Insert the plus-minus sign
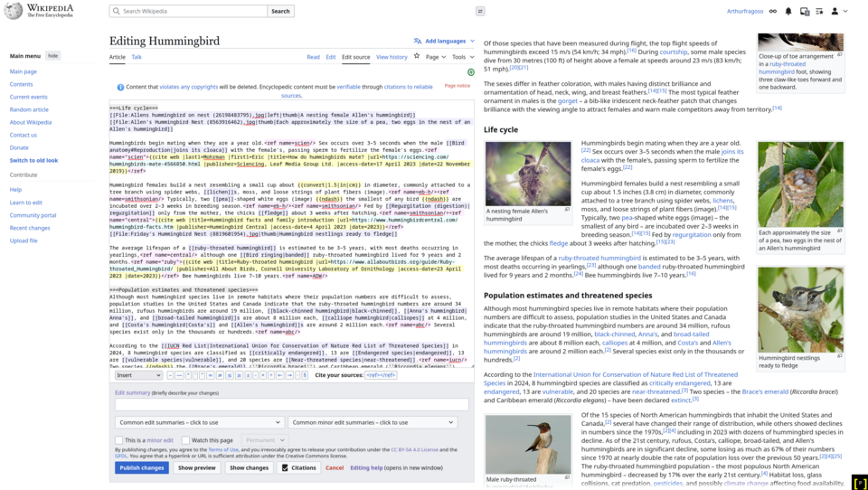Screen dimensions: 868x490 [248, 375]
